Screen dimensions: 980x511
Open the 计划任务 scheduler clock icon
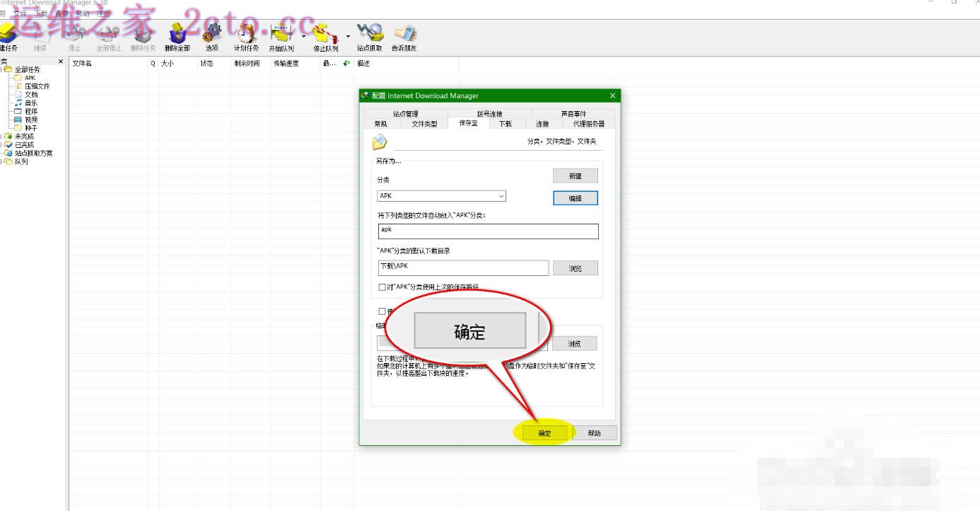[x=247, y=38]
